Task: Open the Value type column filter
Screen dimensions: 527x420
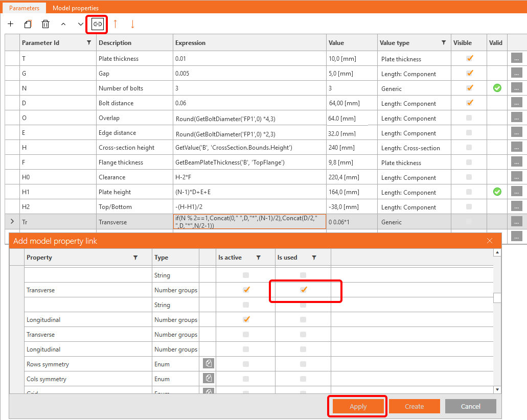Action: 443,43
